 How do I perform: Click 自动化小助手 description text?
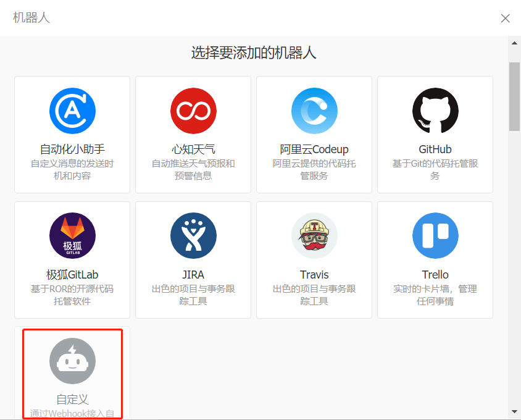click(72, 170)
